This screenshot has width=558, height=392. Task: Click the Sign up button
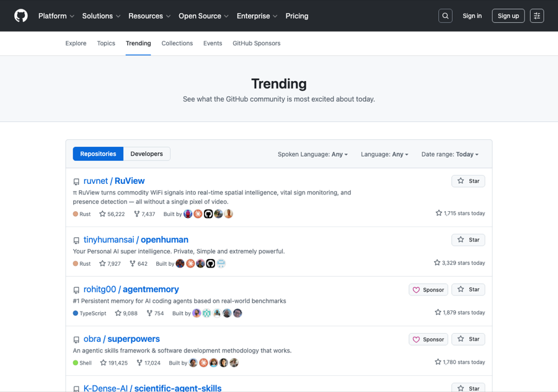508,16
